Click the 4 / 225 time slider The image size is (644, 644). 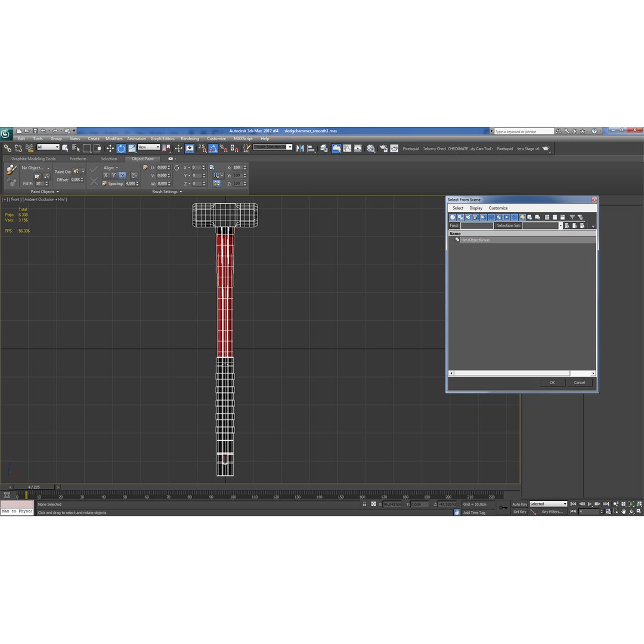(x=34, y=487)
